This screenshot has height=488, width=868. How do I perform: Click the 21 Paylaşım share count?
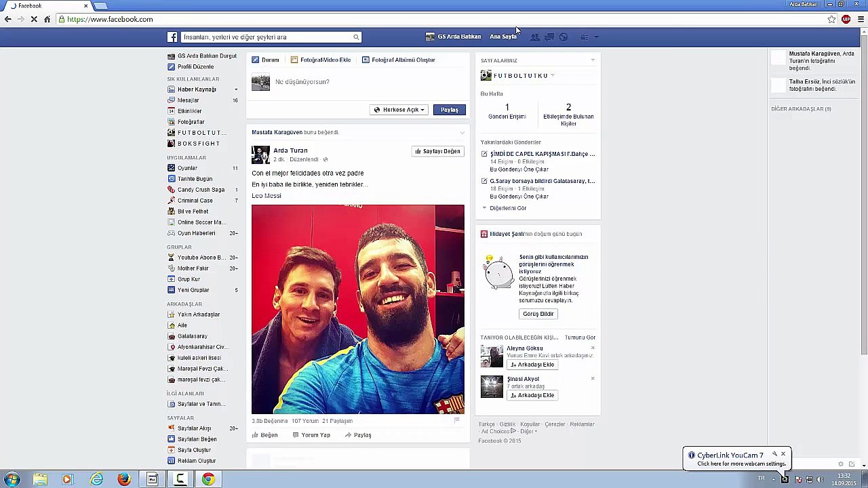[337, 421]
